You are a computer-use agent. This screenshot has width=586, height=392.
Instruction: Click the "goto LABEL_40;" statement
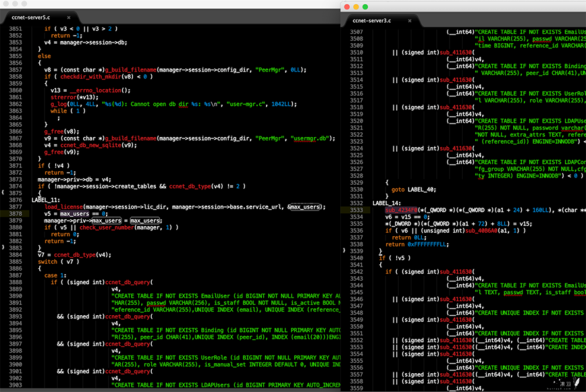point(414,189)
